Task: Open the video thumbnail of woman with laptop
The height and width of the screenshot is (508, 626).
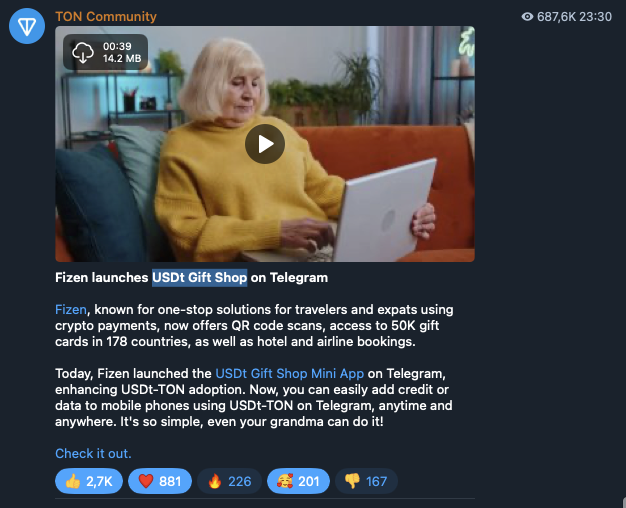Action: (x=265, y=144)
